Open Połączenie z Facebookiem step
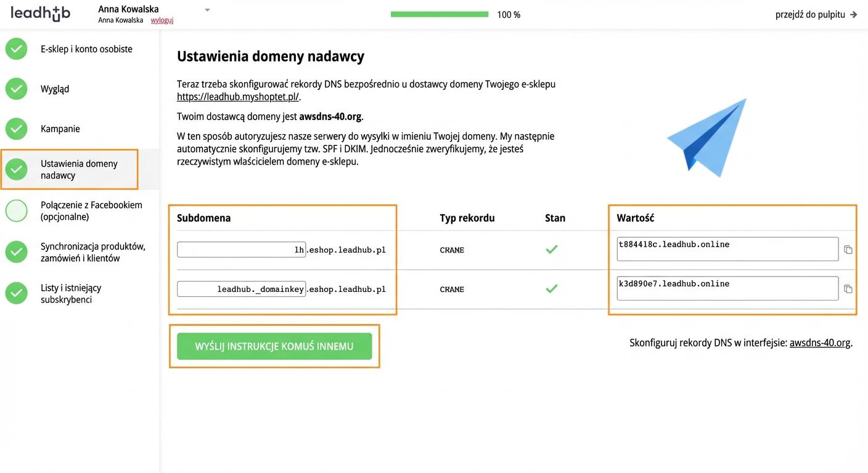 (91, 211)
